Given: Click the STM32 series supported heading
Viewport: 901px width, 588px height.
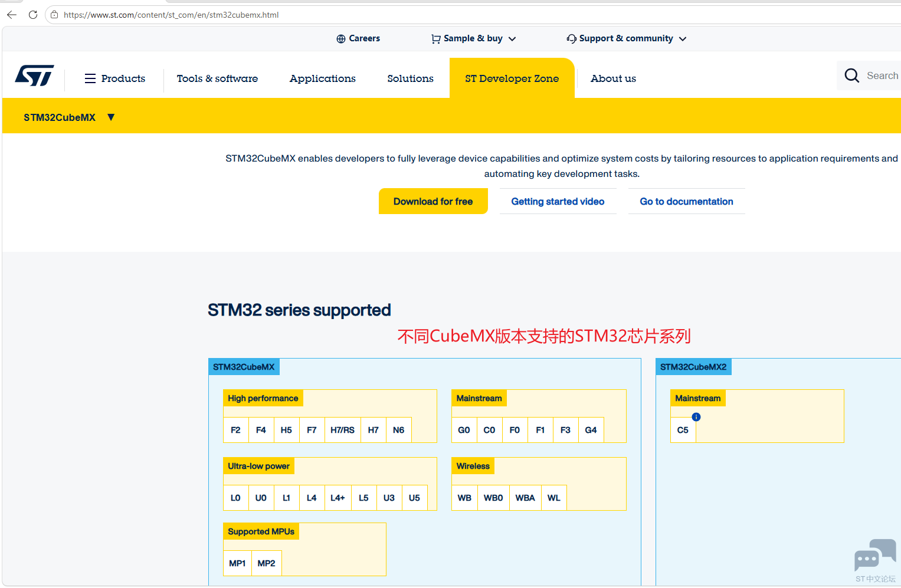Looking at the screenshot, I should (299, 310).
